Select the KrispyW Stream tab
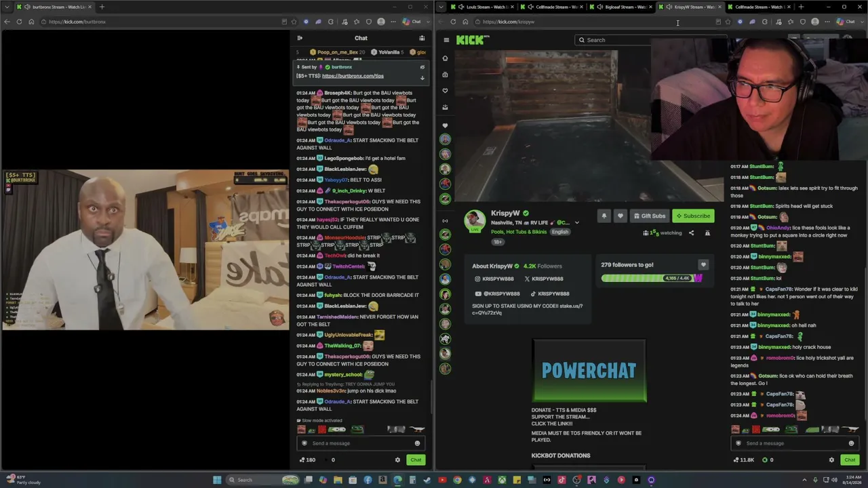868x488 pixels. coord(689,7)
